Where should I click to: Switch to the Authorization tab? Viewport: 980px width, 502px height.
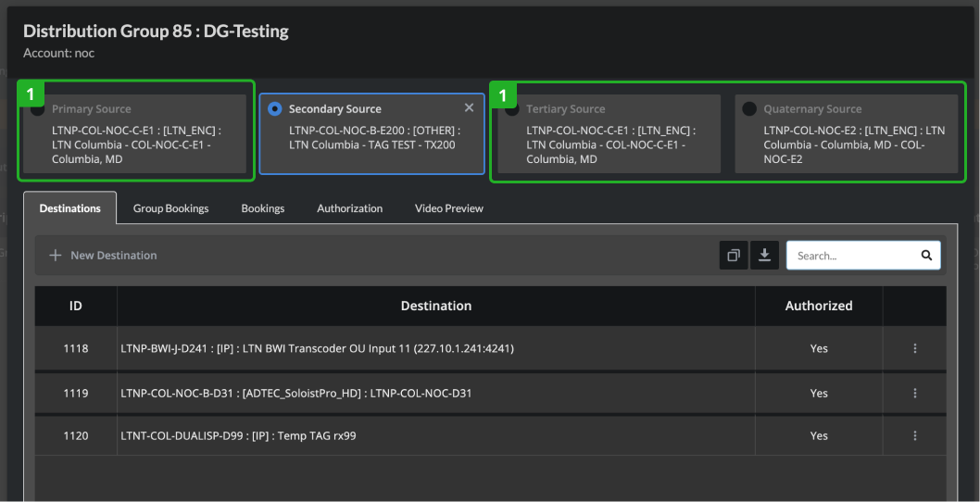tap(349, 208)
